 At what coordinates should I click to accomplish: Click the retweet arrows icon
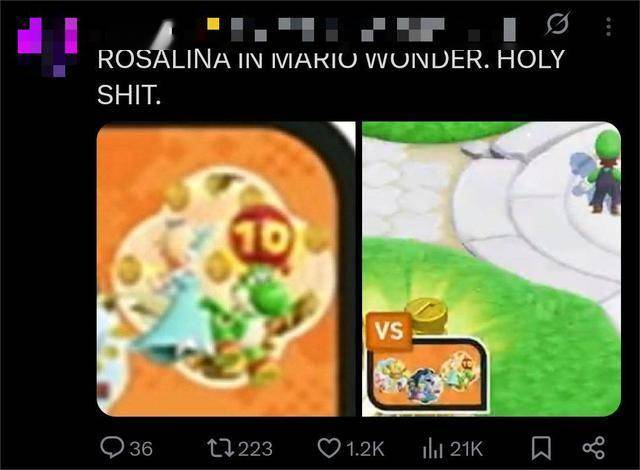[x=220, y=448]
